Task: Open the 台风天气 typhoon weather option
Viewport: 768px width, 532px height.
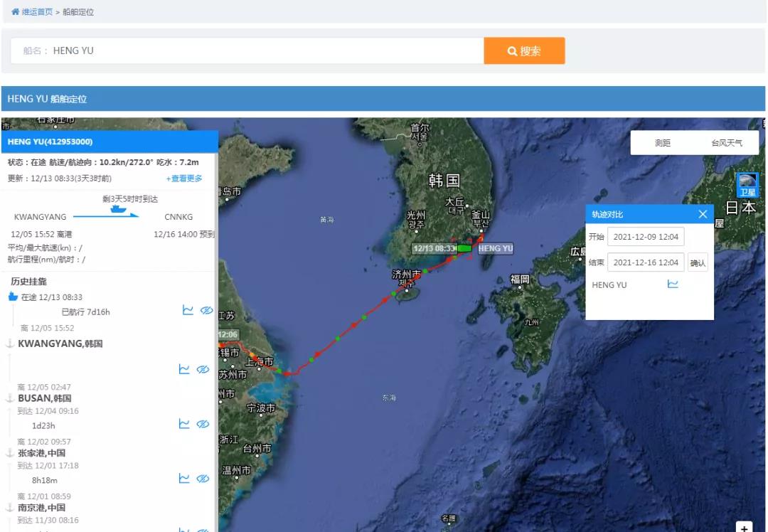Action: (x=726, y=143)
